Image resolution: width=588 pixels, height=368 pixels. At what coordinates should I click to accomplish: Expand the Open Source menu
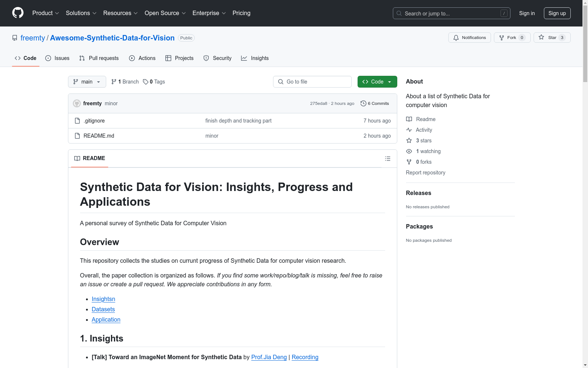(x=165, y=13)
